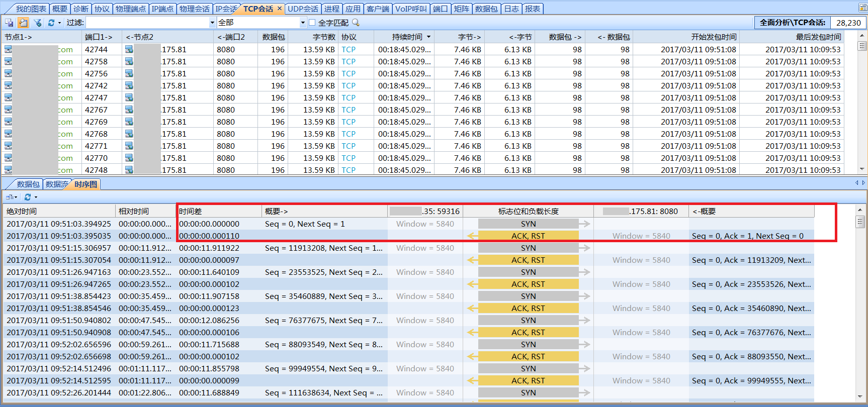Click the add-filter funnel icon
This screenshot has width=868, height=407.
[38, 23]
